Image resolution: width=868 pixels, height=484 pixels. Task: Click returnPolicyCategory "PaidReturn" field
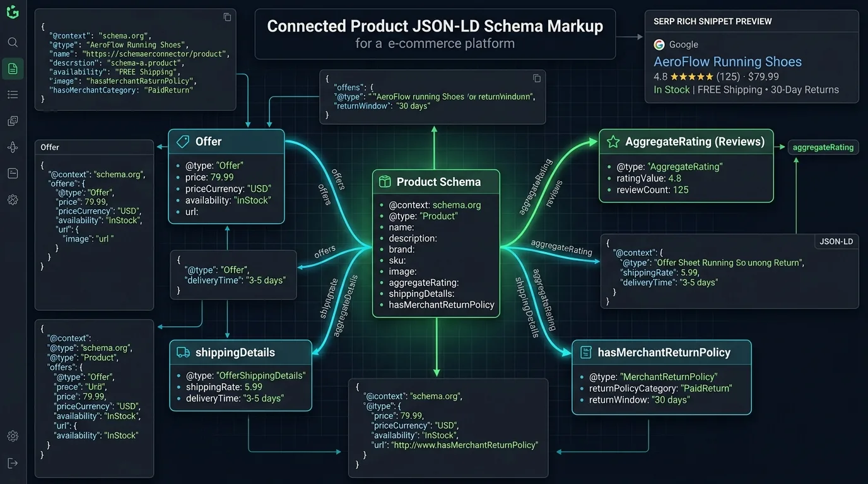click(x=660, y=388)
